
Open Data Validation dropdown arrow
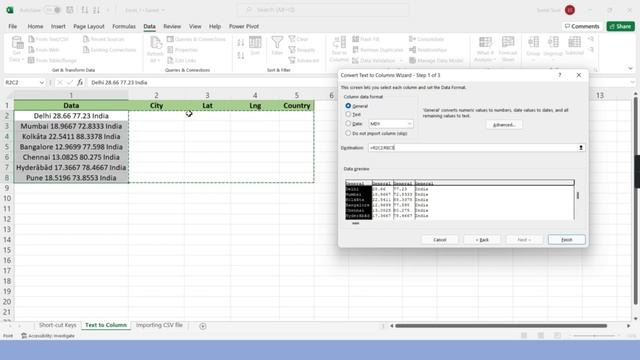[401, 60]
